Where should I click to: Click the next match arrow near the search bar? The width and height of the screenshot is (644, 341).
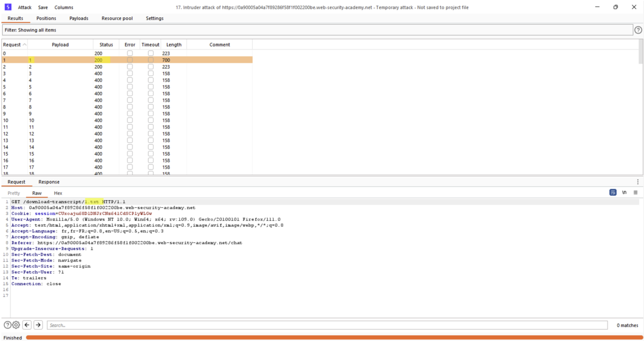coord(37,325)
